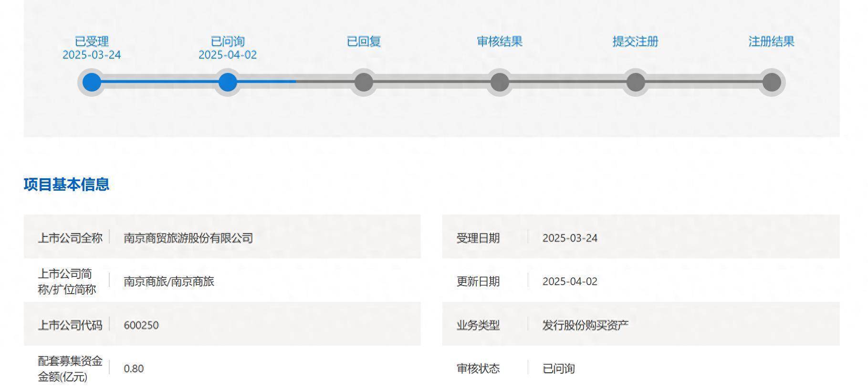Select the short name 南京商旅/南京商旅
The width and height of the screenshot is (868, 389).
169,281
